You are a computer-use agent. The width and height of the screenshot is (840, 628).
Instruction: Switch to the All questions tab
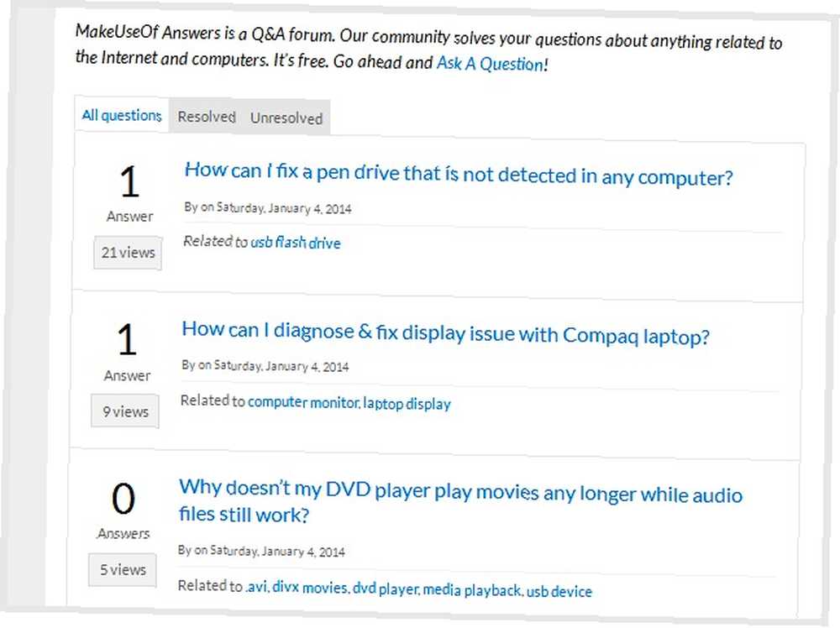[x=121, y=116]
